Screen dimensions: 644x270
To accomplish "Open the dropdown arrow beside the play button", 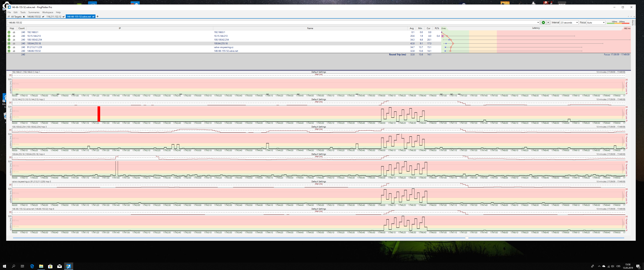I will (x=548, y=22).
